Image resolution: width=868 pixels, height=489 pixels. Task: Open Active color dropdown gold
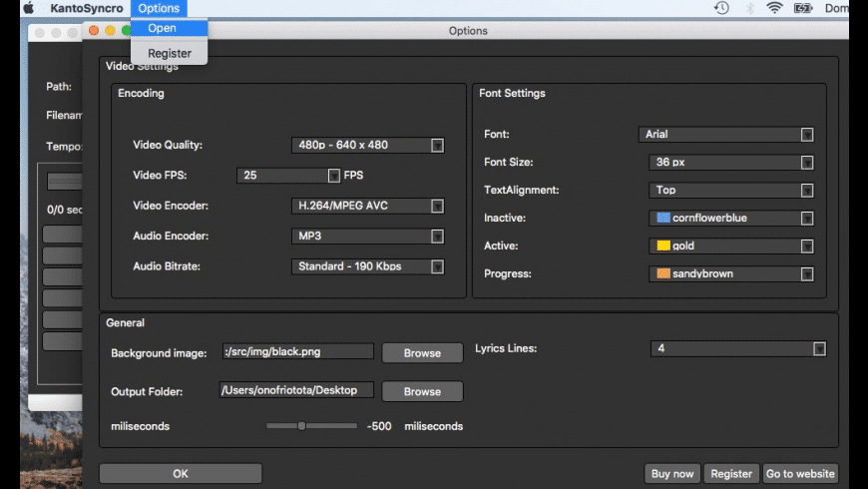coord(730,245)
